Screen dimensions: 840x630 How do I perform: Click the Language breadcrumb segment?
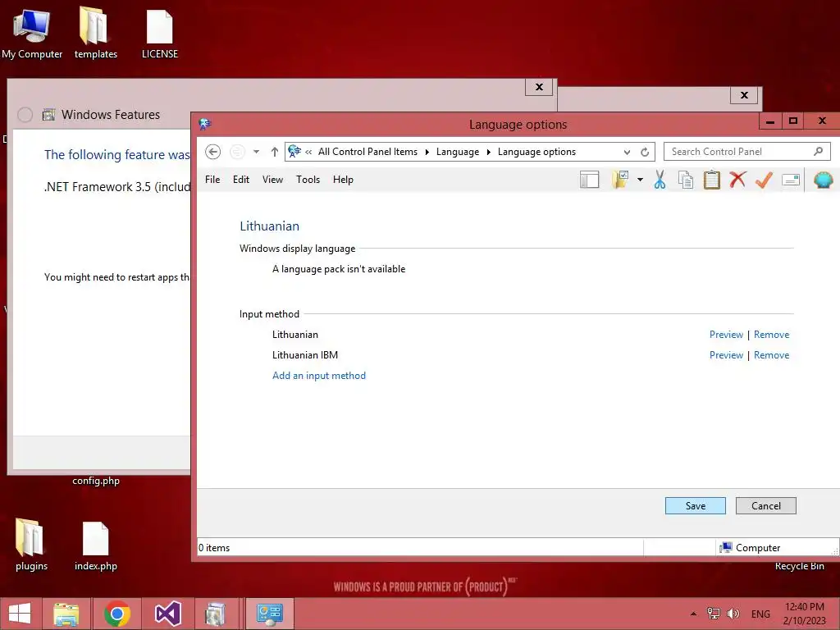pos(458,152)
